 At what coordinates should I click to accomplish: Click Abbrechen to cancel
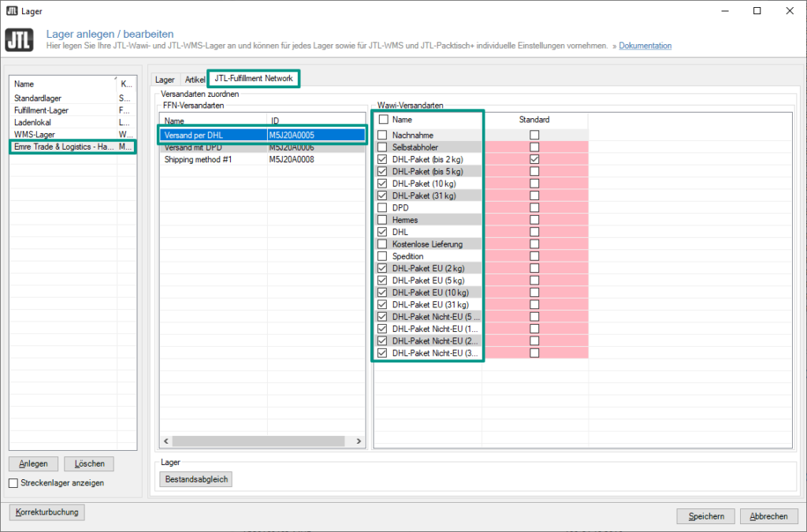[x=769, y=516]
